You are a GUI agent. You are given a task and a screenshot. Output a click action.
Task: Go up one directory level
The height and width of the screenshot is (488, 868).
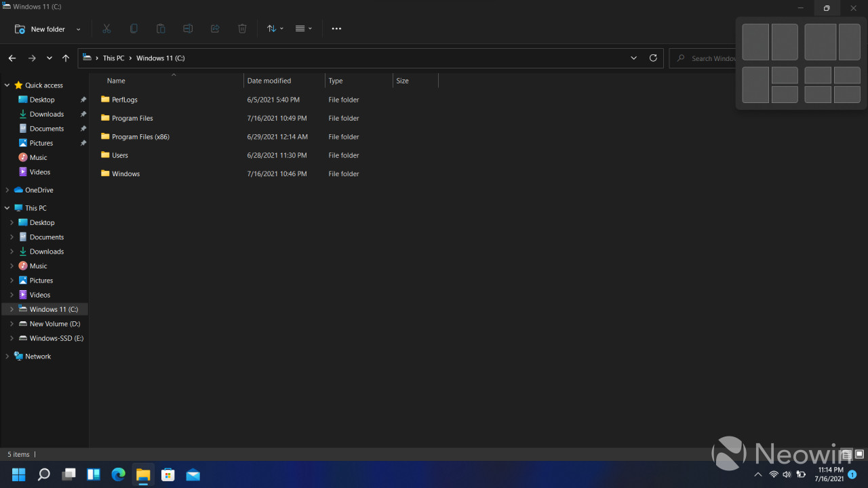[x=66, y=58]
